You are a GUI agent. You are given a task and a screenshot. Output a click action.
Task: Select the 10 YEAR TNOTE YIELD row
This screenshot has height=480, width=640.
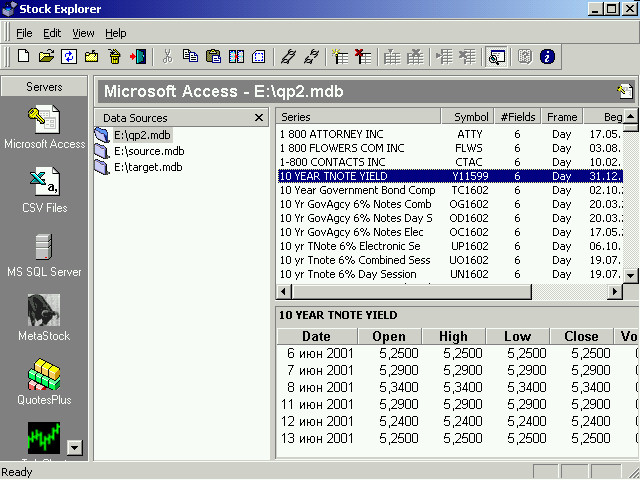[450, 176]
